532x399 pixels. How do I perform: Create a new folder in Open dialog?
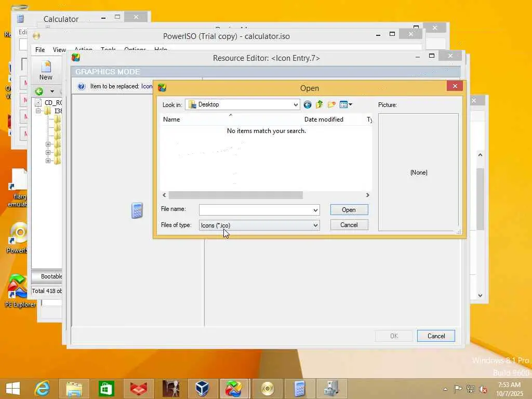click(x=331, y=104)
